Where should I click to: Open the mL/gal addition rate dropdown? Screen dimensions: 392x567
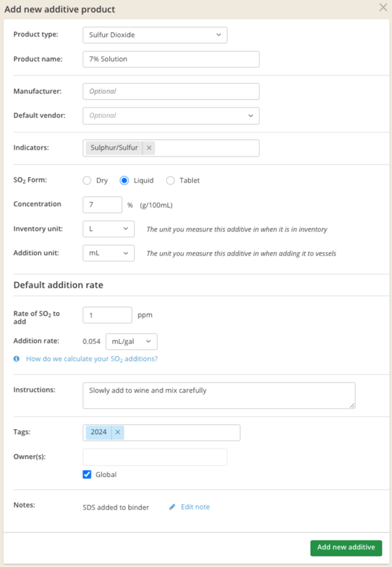pyautogui.click(x=131, y=342)
